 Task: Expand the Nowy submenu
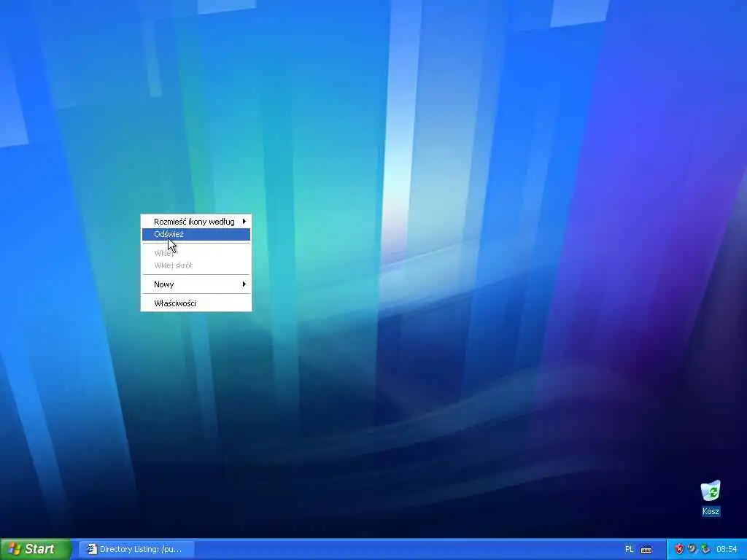pos(196,284)
